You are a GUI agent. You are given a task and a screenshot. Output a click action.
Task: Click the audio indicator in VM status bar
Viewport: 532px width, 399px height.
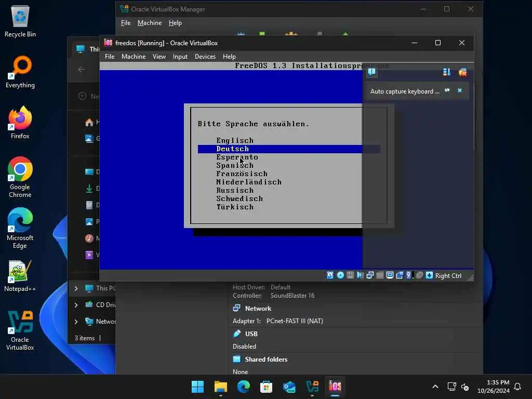pyautogui.click(x=360, y=275)
